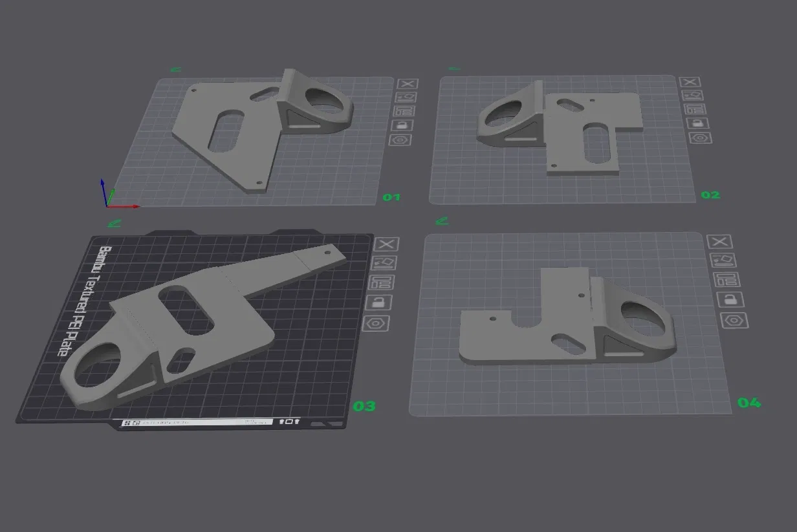
Task: Auto-orient objects on plate 03
Action: (386, 263)
